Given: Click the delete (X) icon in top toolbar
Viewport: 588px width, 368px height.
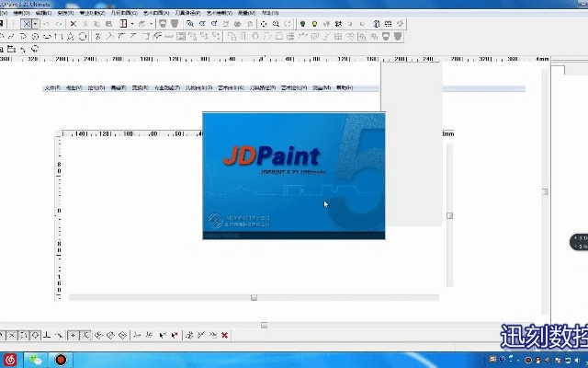Looking at the screenshot, I should 73,24.
